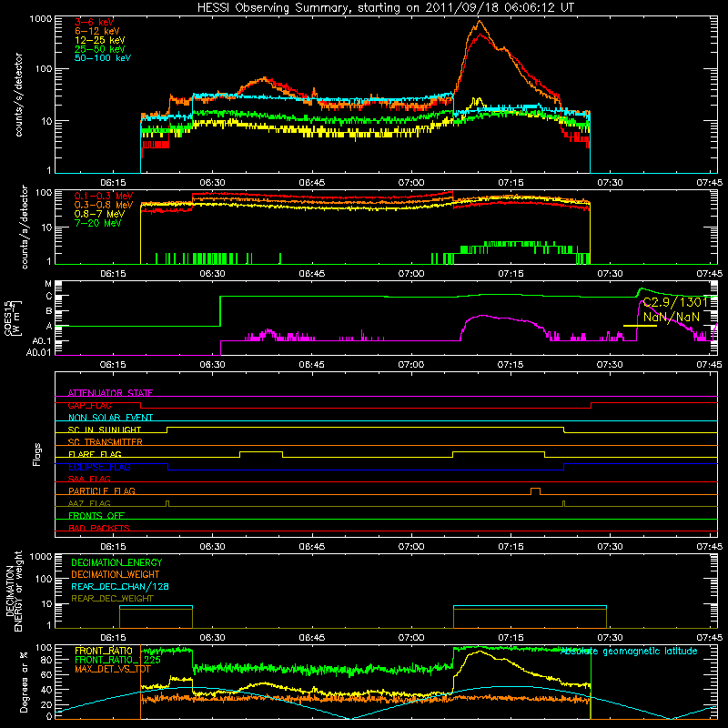Click the 06:45 time label under Flags panel

pyautogui.click(x=311, y=546)
